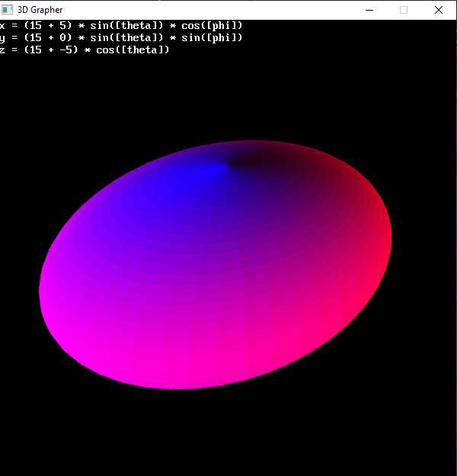Click the greyed-out maximize button

click(404, 10)
